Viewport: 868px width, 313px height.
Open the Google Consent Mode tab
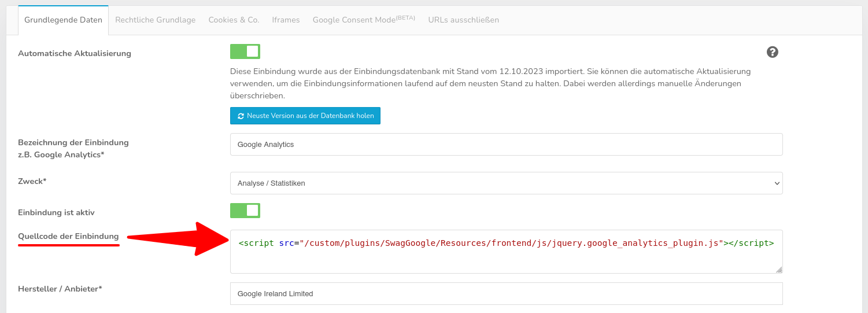tap(363, 20)
